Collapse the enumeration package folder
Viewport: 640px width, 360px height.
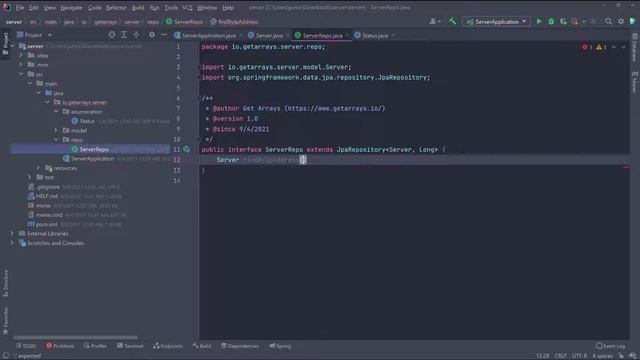(56, 112)
